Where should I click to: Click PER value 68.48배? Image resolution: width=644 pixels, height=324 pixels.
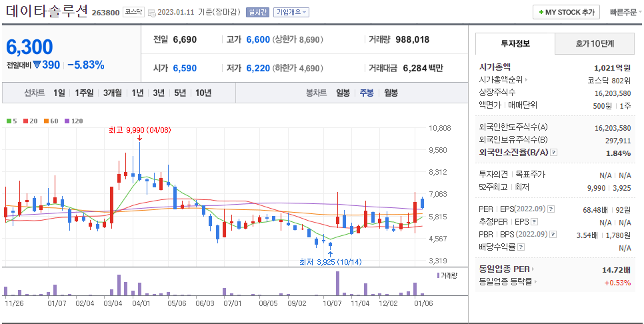pyautogui.click(x=597, y=210)
